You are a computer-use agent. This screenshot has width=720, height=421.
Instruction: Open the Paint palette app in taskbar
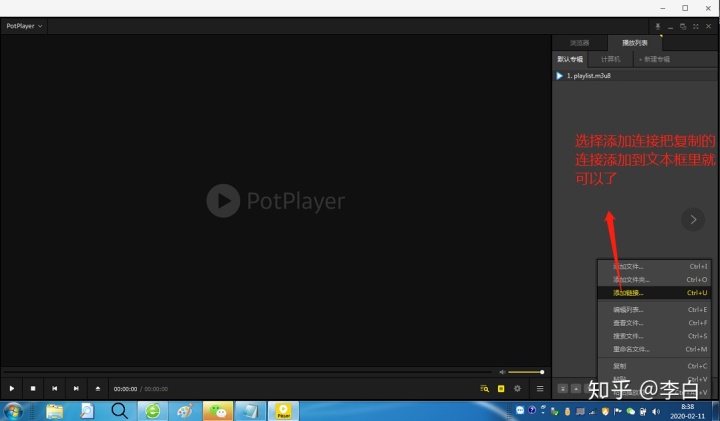tap(185, 411)
